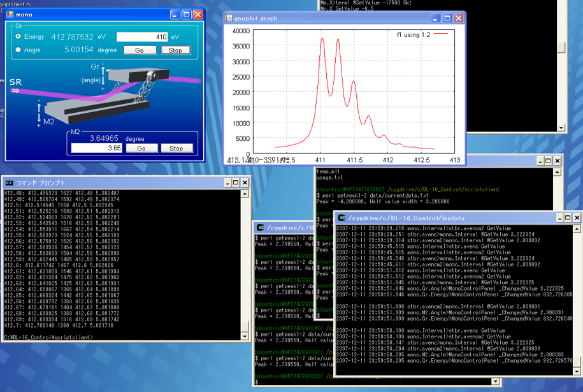The height and width of the screenshot is (392, 583).
Task: Click the M2 Stop button
Action: (176, 148)
